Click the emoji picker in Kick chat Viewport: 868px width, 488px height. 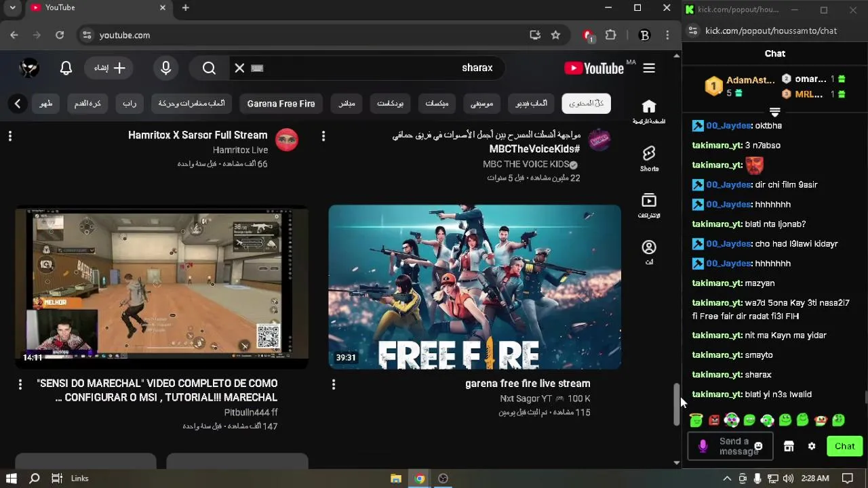pyautogui.click(x=758, y=446)
